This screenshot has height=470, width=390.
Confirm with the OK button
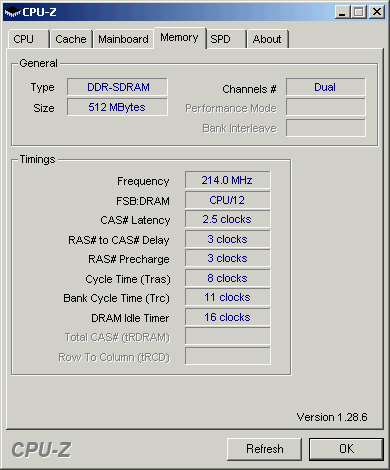coord(346,449)
